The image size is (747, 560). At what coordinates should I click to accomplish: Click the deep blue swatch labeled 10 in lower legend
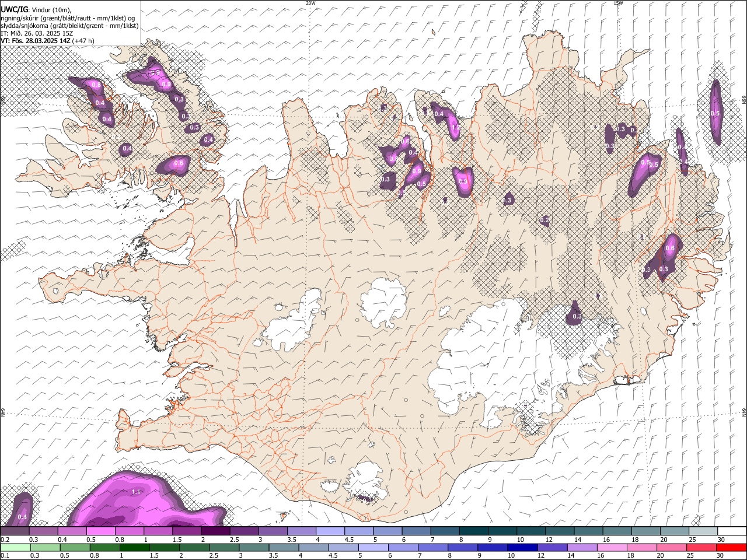[x=522, y=547]
